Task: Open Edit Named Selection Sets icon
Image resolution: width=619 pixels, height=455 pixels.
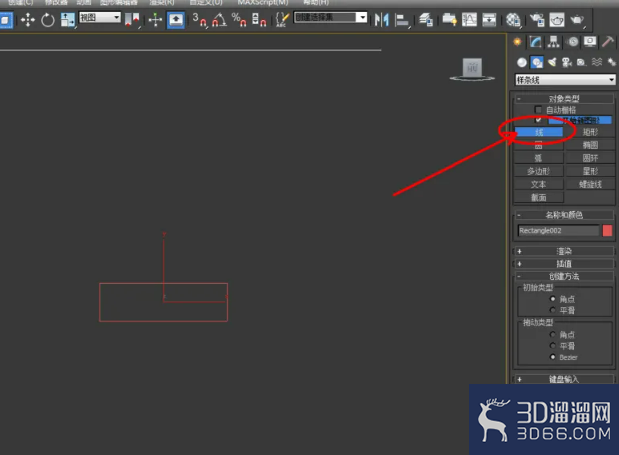Action: [x=282, y=20]
